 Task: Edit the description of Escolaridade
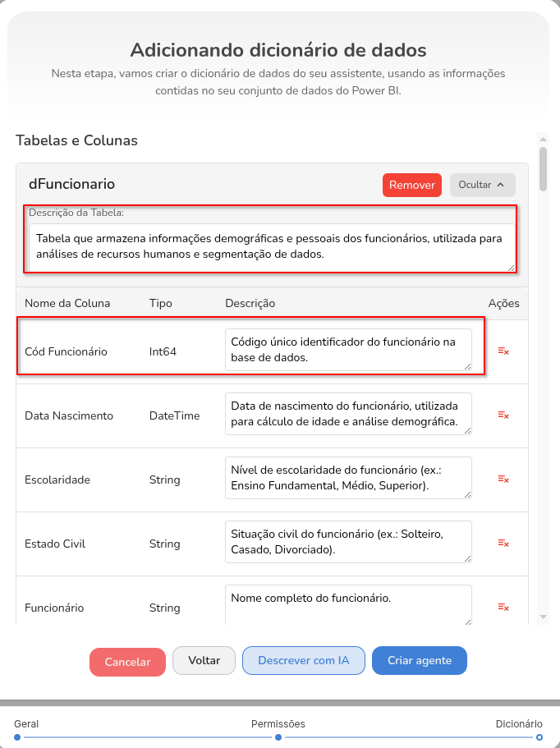[348, 477]
